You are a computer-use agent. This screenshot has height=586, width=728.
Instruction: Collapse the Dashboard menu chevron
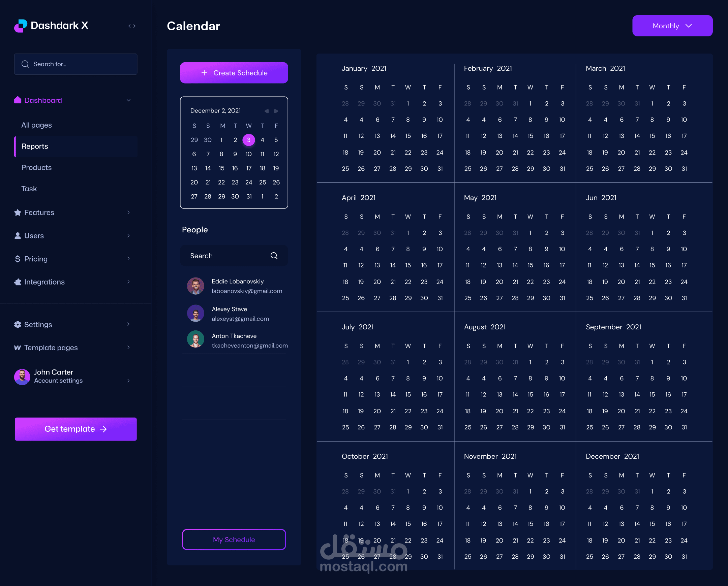click(x=128, y=100)
